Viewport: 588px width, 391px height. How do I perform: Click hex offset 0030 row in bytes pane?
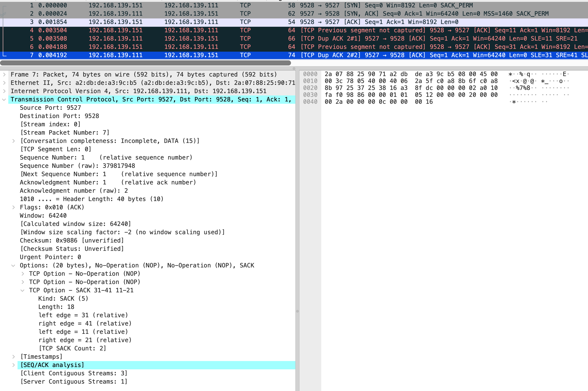(310, 95)
